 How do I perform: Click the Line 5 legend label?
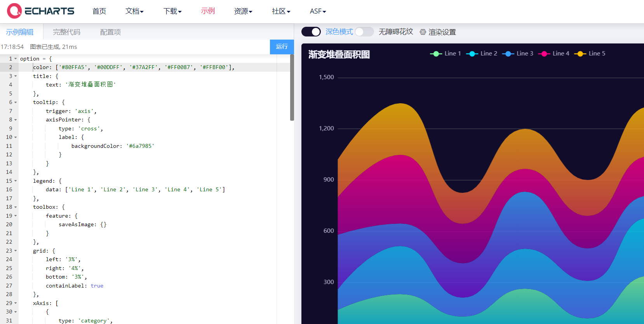point(597,54)
